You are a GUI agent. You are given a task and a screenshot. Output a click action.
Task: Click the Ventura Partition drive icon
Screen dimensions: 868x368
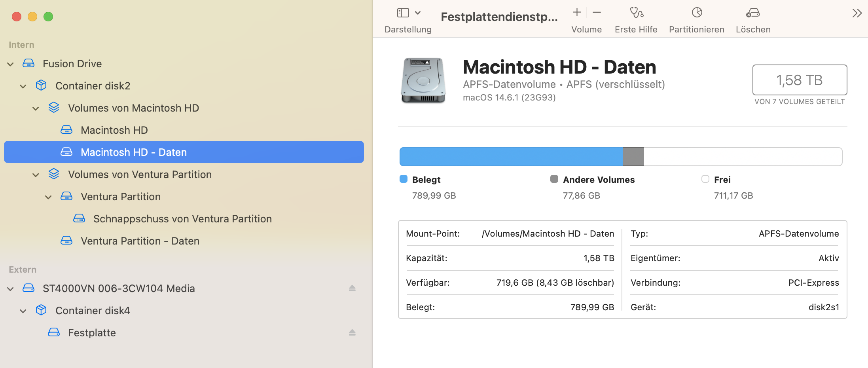pyautogui.click(x=66, y=196)
